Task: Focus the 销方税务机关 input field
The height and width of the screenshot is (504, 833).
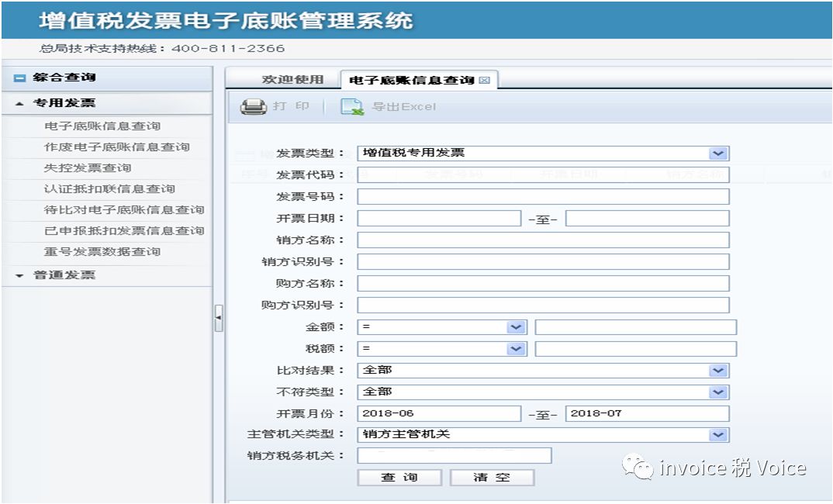Action: 455,456
